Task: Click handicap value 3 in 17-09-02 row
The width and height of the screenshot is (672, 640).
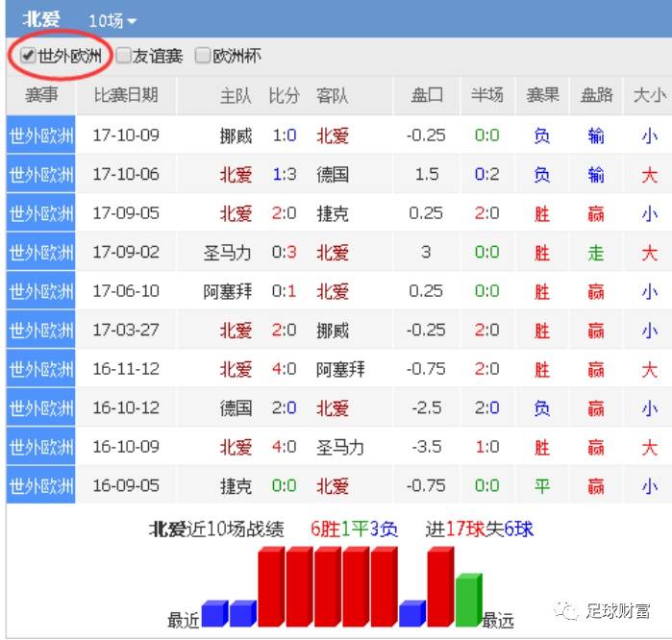Action: click(x=426, y=252)
